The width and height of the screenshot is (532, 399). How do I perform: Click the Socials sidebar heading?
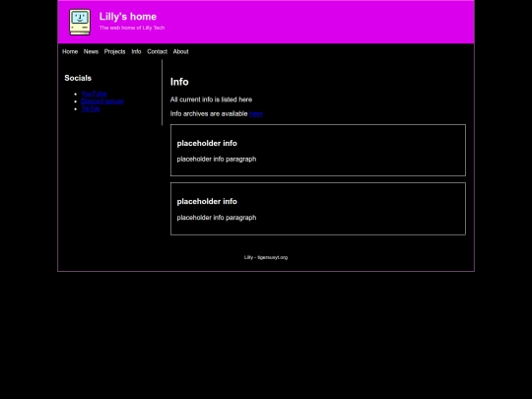tap(78, 78)
